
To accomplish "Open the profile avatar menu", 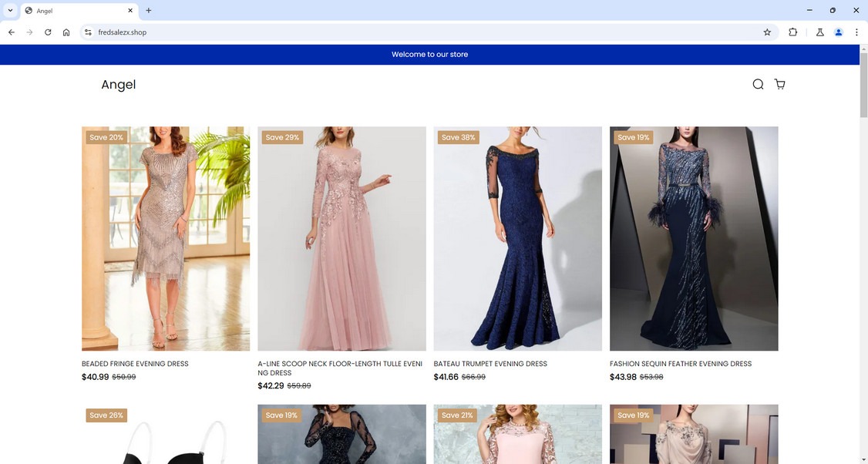I will click(x=838, y=32).
